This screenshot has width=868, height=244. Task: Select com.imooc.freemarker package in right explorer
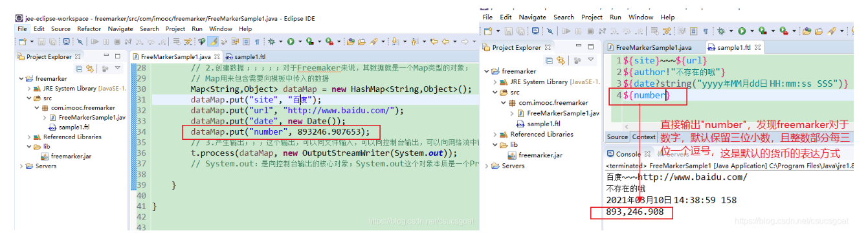pos(548,102)
